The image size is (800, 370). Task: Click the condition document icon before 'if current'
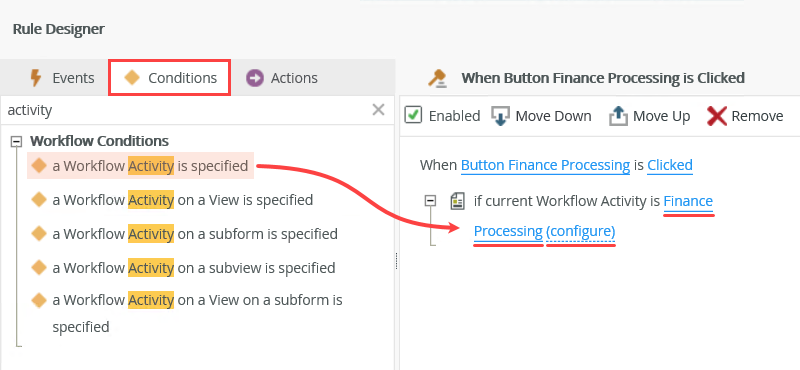[x=457, y=201]
